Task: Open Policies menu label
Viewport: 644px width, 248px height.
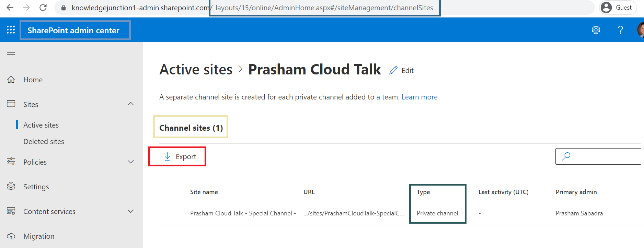Action: [35, 162]
